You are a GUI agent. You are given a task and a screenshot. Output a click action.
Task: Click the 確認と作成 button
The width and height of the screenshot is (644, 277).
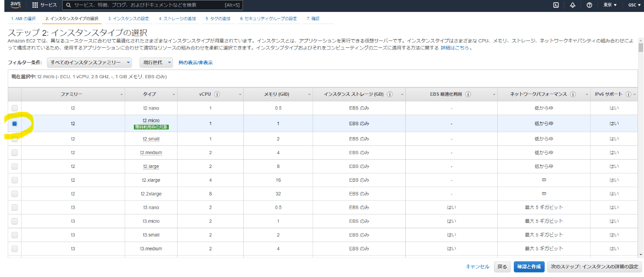tap(529, 267)
